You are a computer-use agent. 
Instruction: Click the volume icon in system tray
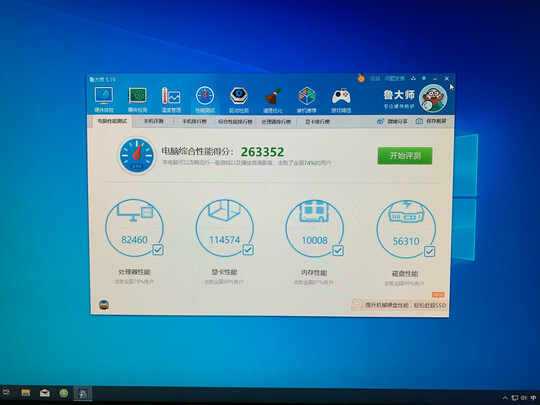(524, 398)
